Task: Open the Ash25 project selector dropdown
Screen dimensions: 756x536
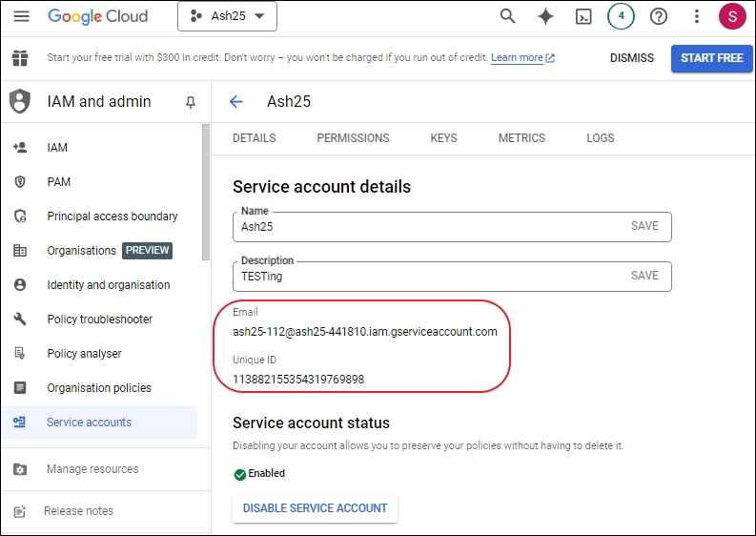Action: pyautogui.click(x=227, y=16)
